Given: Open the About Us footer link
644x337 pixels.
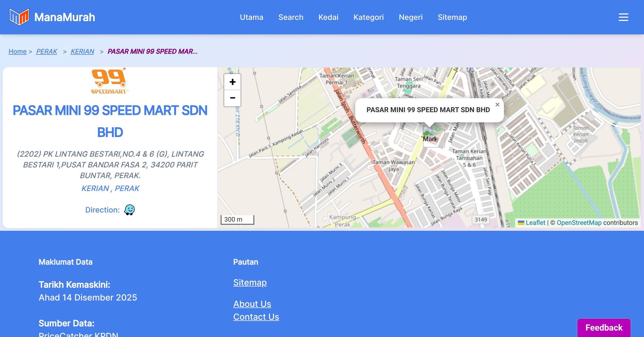Looking at the screenshot, I should pos(252,304).
